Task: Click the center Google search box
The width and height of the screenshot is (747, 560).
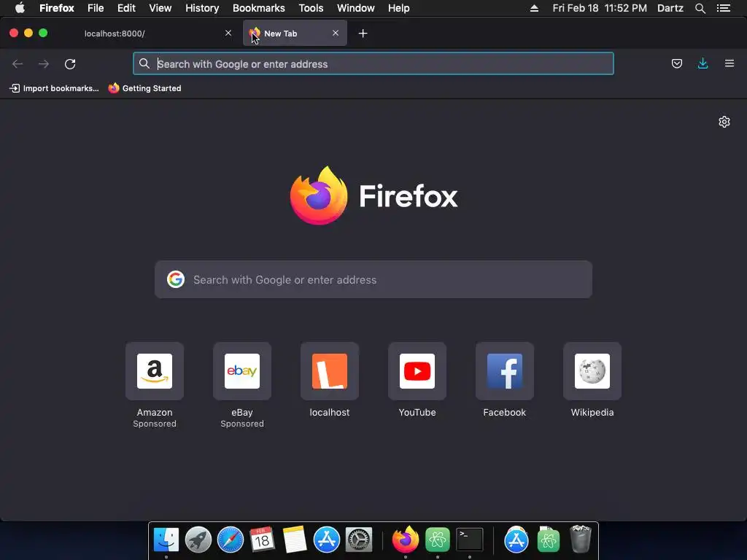Action: coord(373,279)
